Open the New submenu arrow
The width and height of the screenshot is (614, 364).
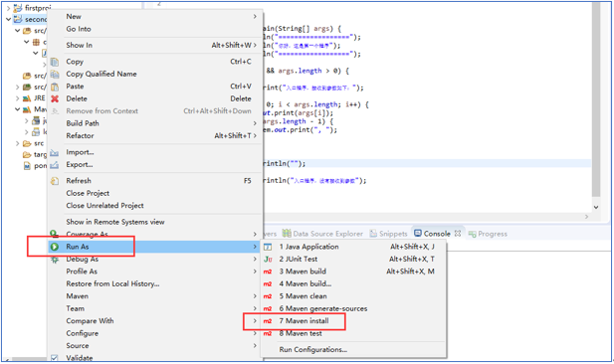[255, 17]
